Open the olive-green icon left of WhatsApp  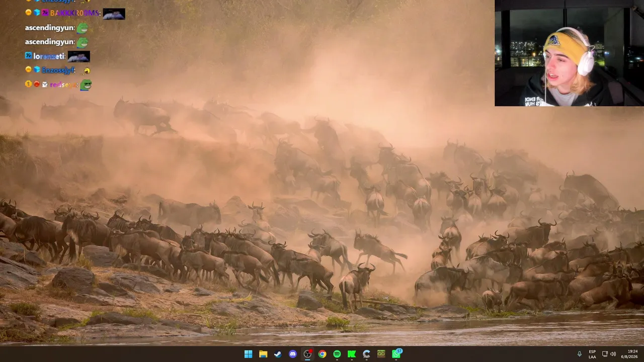[x=381, y=354]
